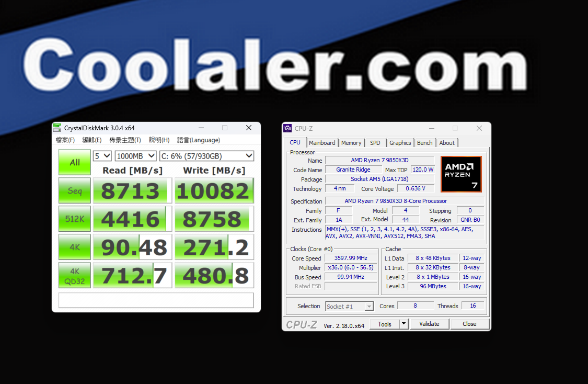Open the 佈景主題(T) menu
Viewport: 588px width, 384px height.
pos(125,140)
